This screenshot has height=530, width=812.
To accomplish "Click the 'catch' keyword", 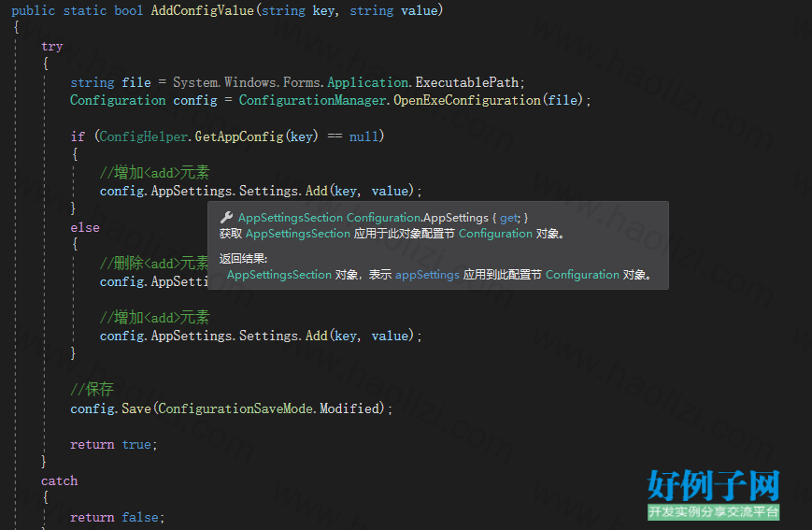I will coord(59,480).
